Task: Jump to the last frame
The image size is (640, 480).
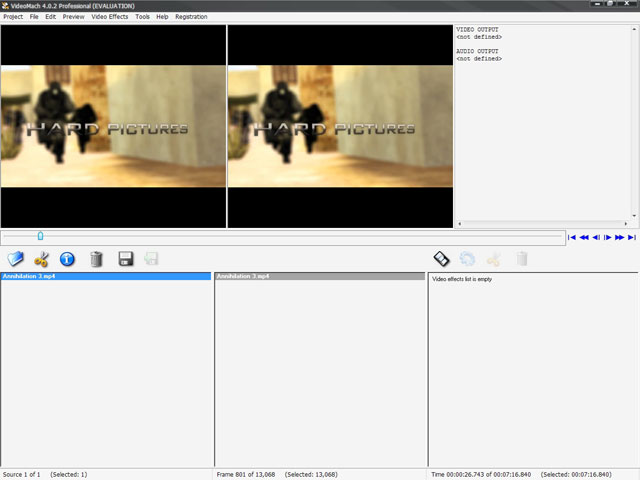Action: tap(632, 238)
